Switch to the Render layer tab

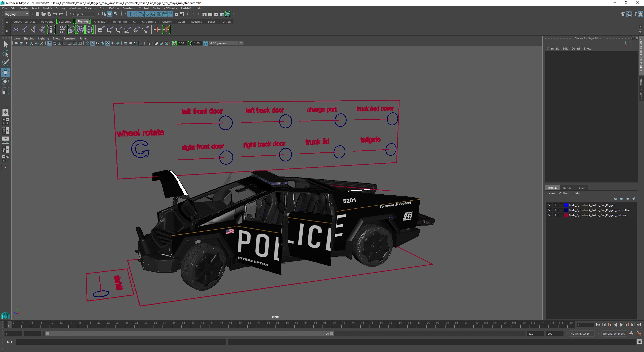coord(568,188)
